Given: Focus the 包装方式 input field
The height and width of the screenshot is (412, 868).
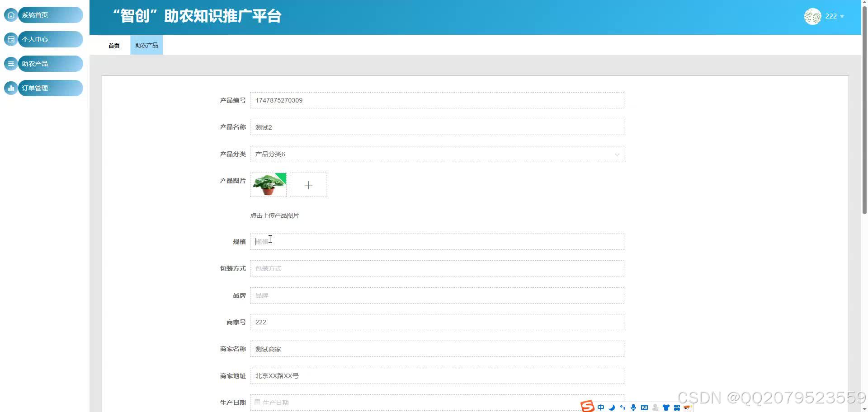Looking at the screenshot, I should [437, 268].
